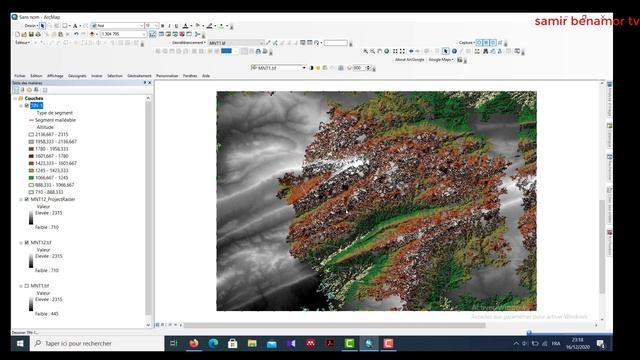Click the List By Visibility icon
This screenshot has height=360, width=640.
click(x=29, y=90)
